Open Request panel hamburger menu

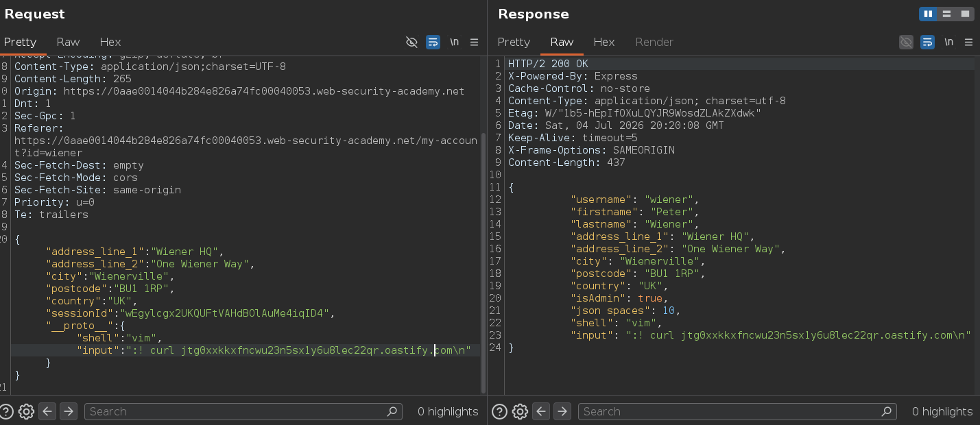(474, 42)
